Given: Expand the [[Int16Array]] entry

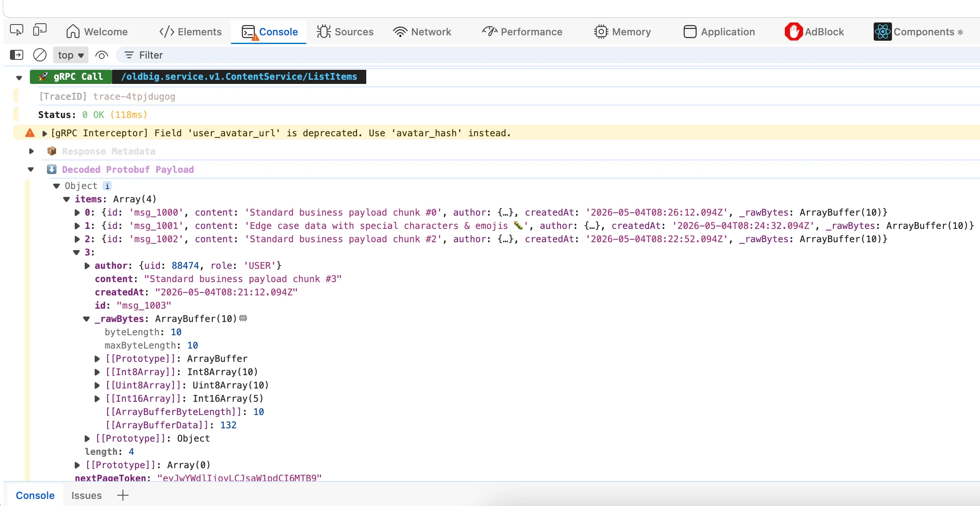Looking at the screenshot, I should pos(97,399).
